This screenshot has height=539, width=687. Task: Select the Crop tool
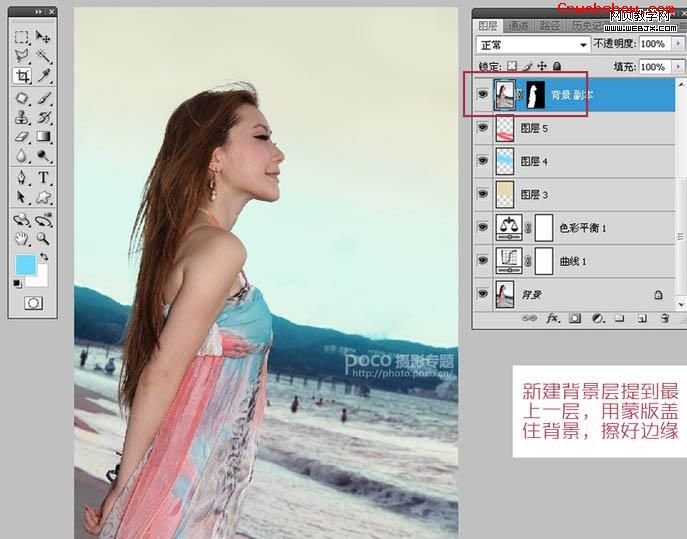pyautogui.click(x=21, y=76)
